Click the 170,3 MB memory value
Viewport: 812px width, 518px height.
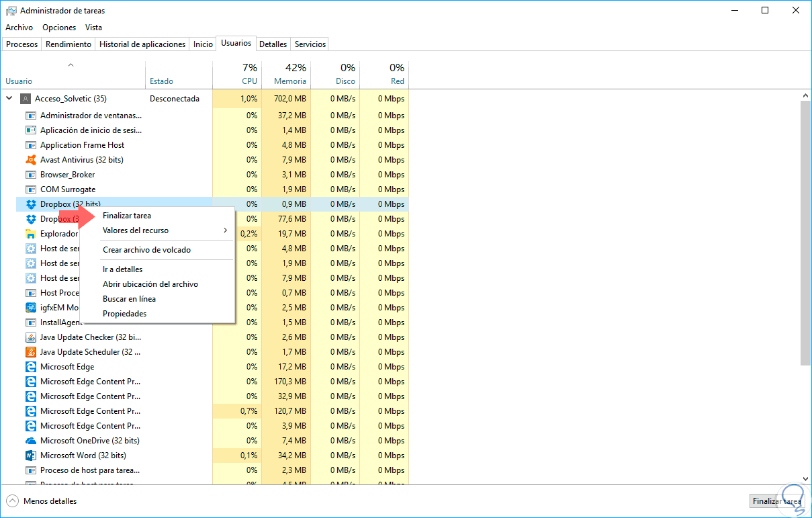tap(290, 382)
